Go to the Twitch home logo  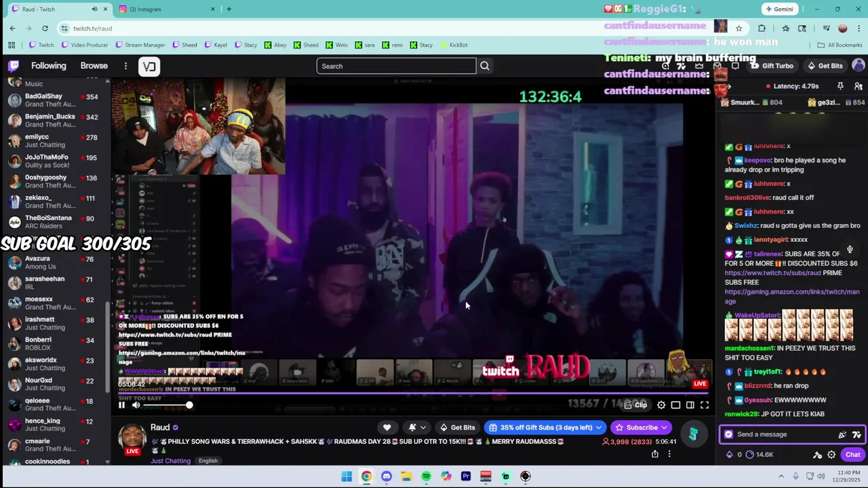point(14,66)
